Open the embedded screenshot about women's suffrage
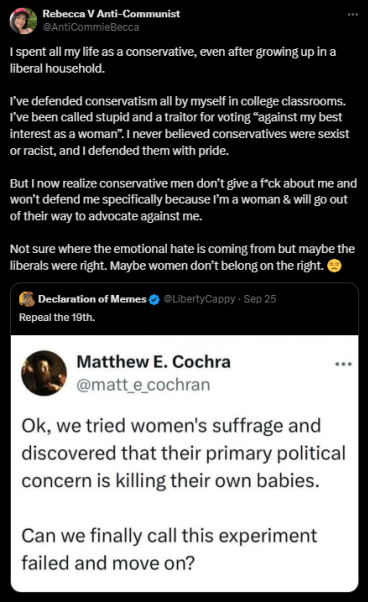Screen dimensions: 368x602 (x=185, y=463)
